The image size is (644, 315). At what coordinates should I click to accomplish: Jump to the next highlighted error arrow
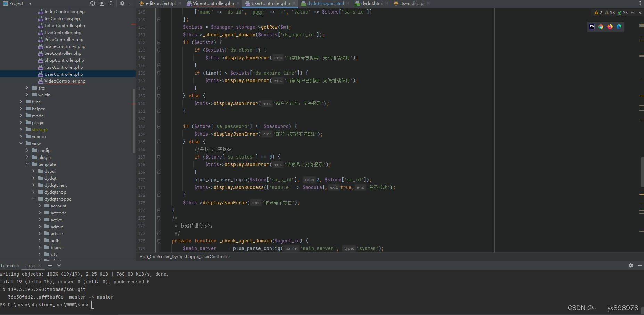(x=640, y=12)
